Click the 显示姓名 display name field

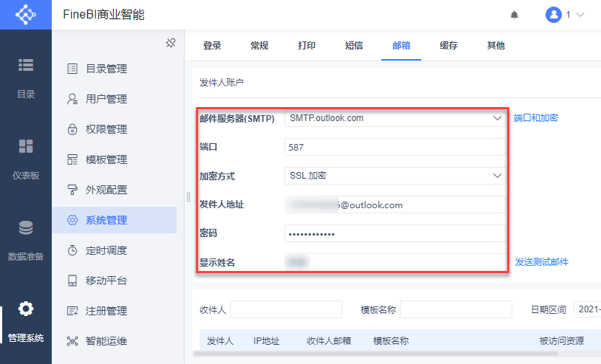click(x=395, y=262)
